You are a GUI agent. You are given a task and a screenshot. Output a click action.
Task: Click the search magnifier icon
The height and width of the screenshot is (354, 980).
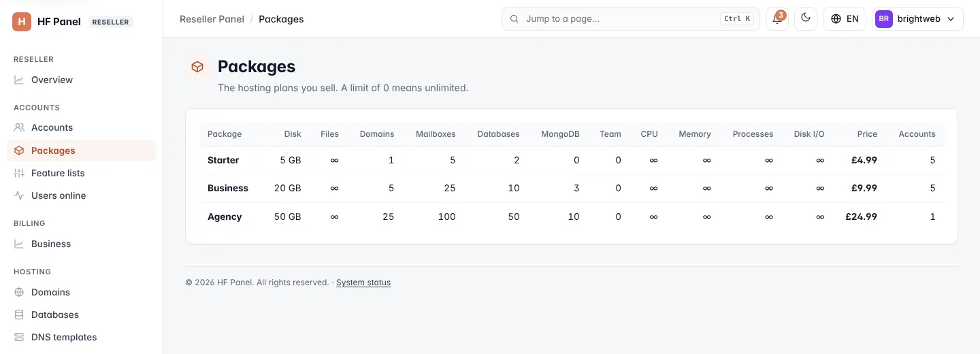[514, 19]
